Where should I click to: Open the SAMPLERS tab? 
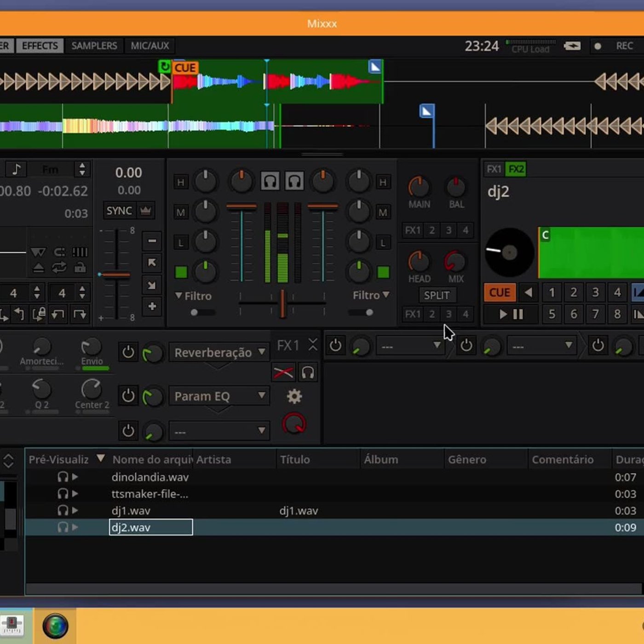94,46
